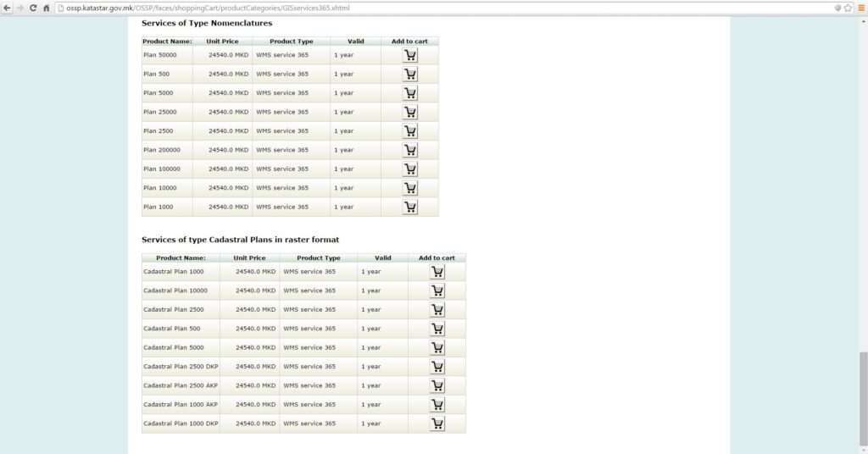Add Cadastral Plan 10000 to the cart

pos(437,291)
